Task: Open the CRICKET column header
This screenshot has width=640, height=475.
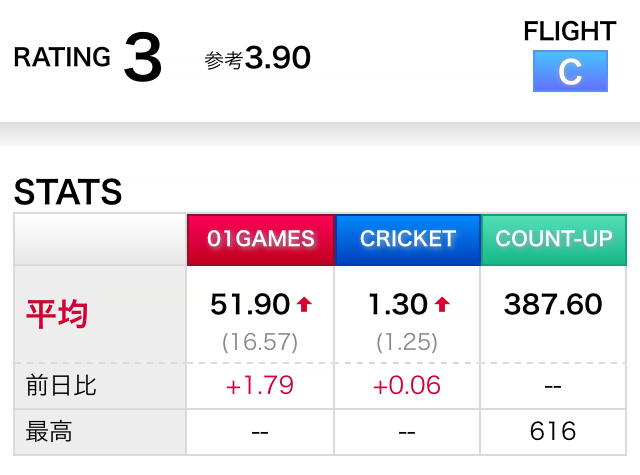Action: (x=407, y=239)
